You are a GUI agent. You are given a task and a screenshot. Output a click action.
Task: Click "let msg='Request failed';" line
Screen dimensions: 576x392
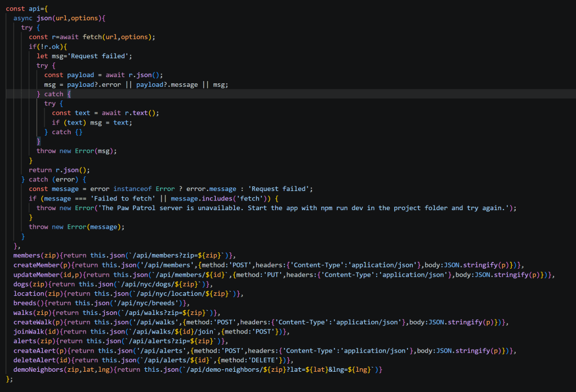[x=84, y=56]
